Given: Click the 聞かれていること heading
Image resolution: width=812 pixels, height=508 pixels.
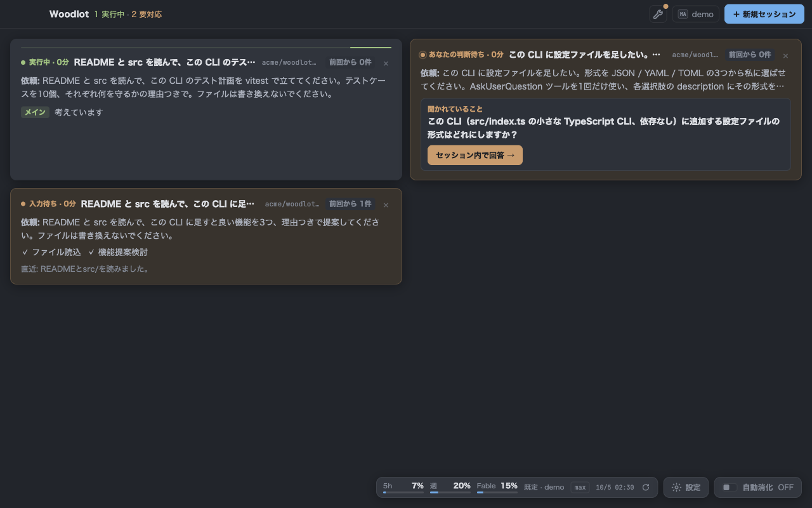Looking at the screenshot, I should [455, 109].
